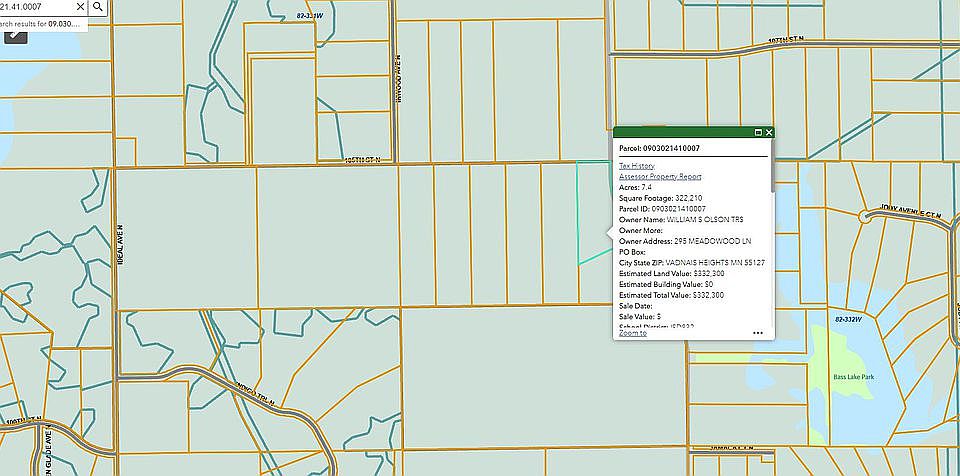This screenshot has height=476, width=960.
Task: Click 'Estimated Land Value: $332,300'
Action: tap(672, 274)
